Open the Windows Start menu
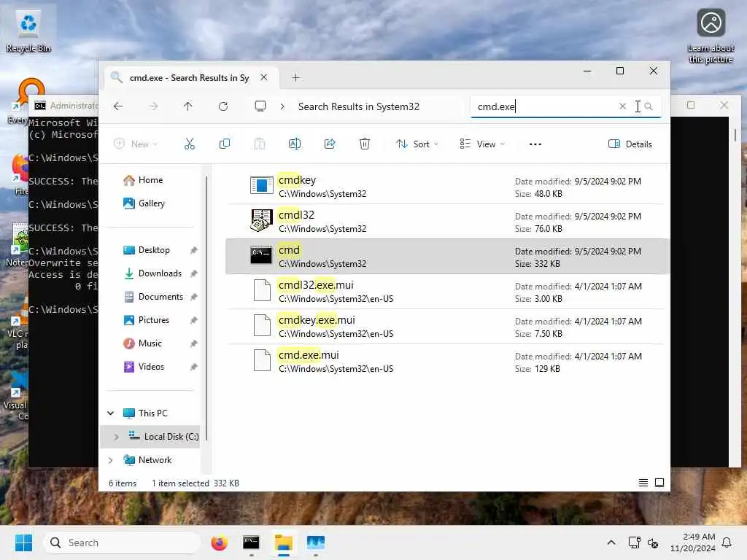Screen dimensions: 747x560 pos(23,542)
